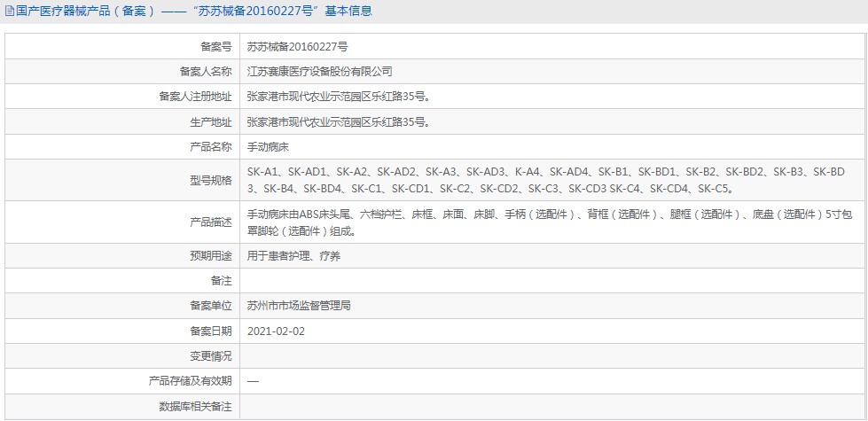Click the 备案日期 label
868x421 pixels.
210,331
